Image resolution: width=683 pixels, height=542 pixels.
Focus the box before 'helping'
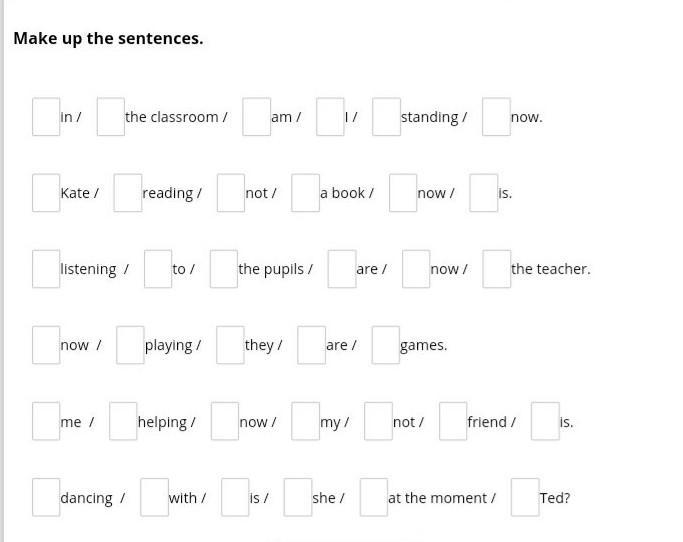coord(123,421)
